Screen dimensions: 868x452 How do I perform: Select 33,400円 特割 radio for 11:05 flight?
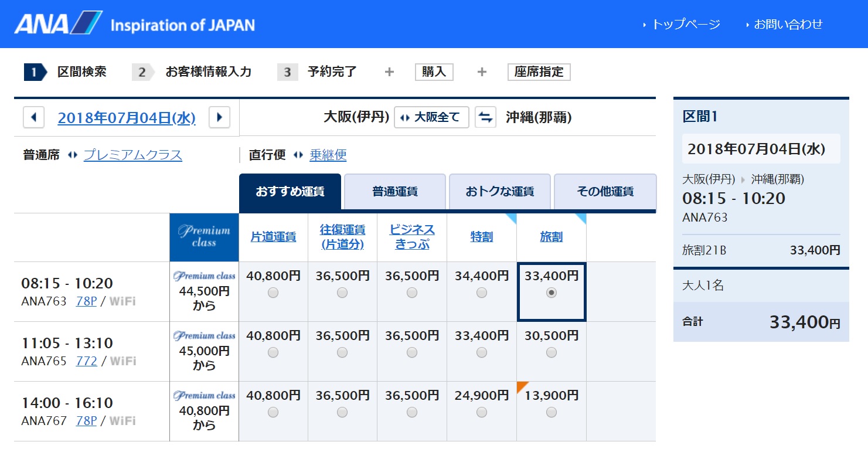[482, 352]
